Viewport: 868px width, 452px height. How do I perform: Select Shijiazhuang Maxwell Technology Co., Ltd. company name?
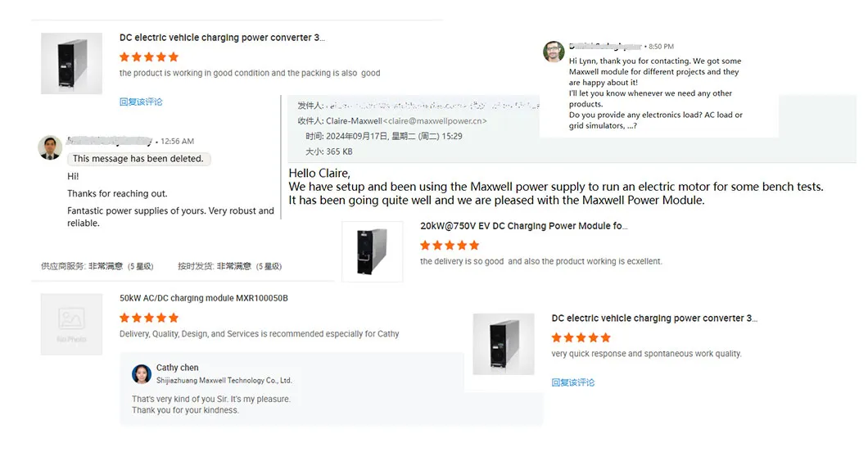pos(224,381)
